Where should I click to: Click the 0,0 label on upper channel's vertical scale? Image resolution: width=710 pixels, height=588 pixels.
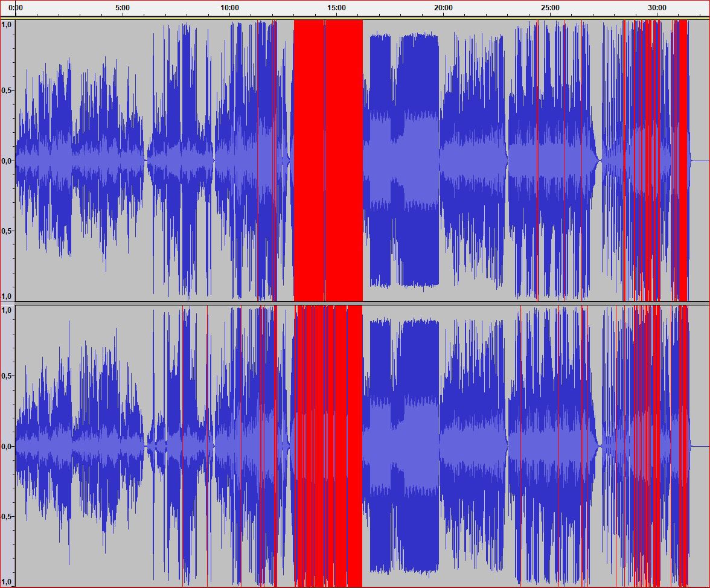[x=7, y=161]
